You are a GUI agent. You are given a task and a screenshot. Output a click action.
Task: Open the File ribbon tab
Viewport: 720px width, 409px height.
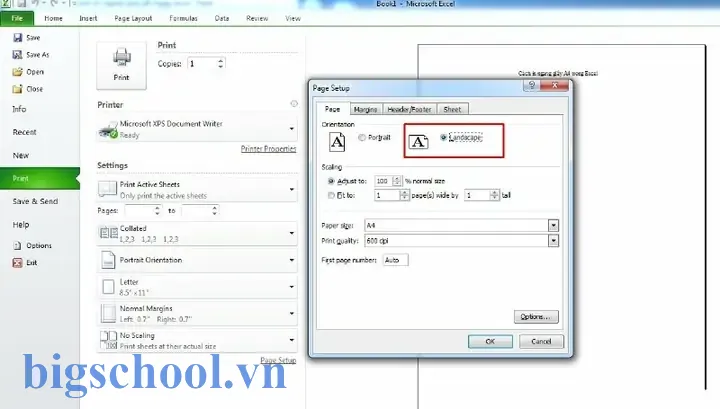(x=17, y=18)
